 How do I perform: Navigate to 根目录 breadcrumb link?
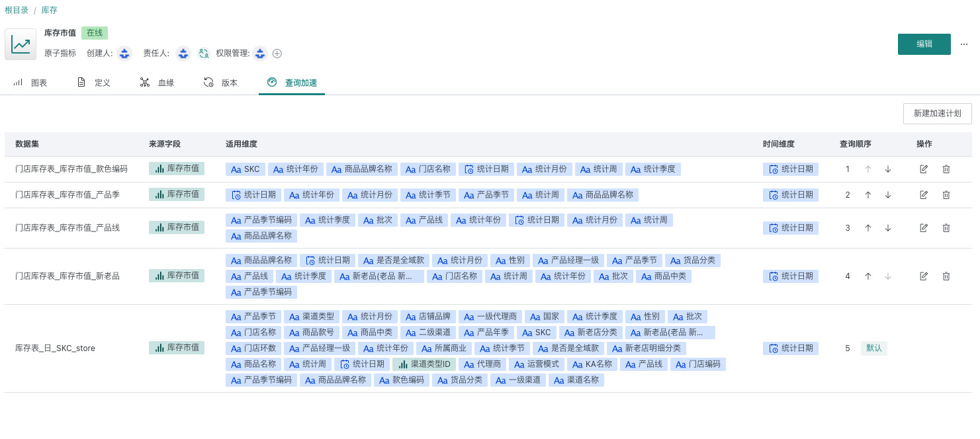[x=17, y=11]
